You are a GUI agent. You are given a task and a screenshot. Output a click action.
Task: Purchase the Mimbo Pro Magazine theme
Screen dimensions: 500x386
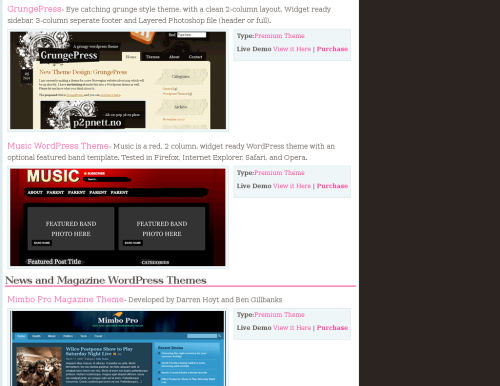point(332,328)
